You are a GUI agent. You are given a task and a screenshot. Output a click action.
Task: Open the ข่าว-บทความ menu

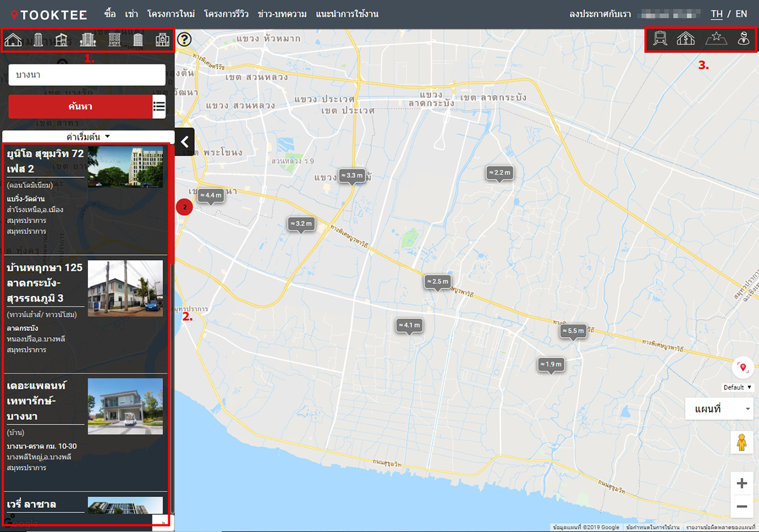[x=282, y=14]
